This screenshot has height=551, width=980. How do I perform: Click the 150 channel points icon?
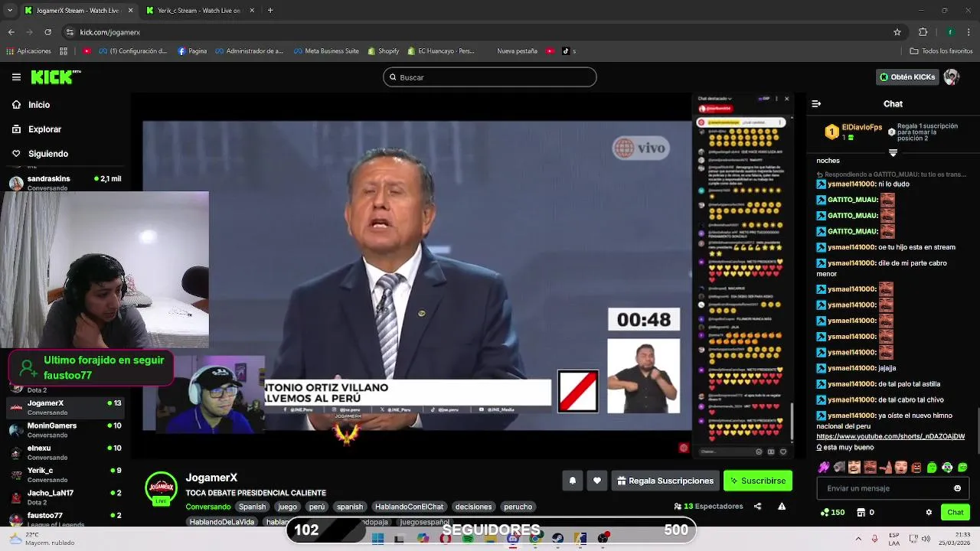(x=832, y=512)
